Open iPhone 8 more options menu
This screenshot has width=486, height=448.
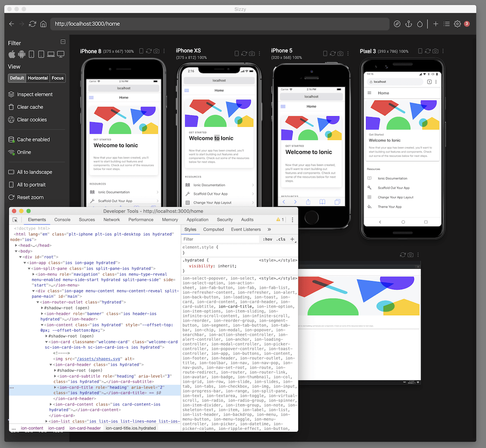click(164, 51)
